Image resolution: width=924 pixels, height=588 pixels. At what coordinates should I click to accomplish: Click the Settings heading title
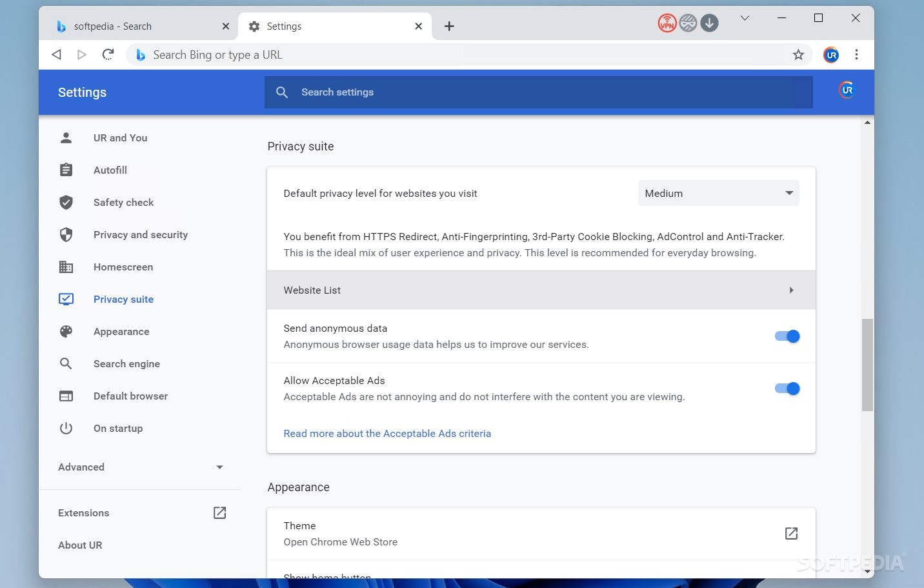pos(82,92)
